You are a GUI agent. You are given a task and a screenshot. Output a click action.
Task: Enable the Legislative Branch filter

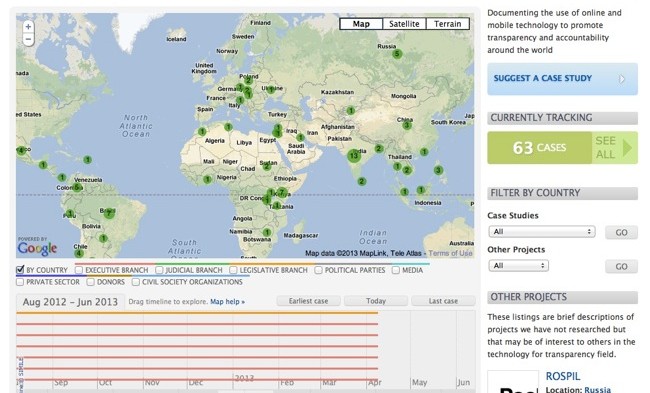pyautogui.click(x=233, y=270)
